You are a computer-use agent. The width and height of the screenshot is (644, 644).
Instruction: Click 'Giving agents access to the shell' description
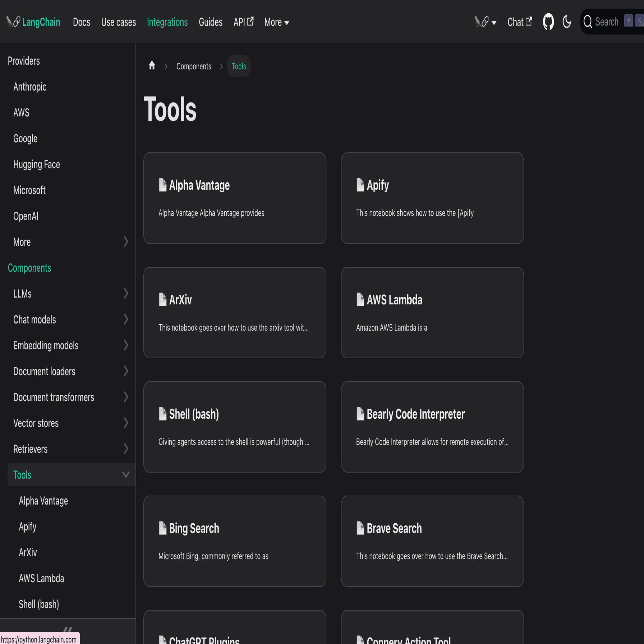click(x=234, y=442)
